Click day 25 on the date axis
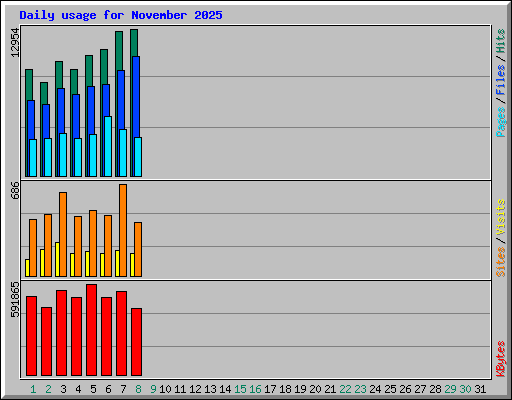This screenshot has height=400, width=512. coord(390,389)
